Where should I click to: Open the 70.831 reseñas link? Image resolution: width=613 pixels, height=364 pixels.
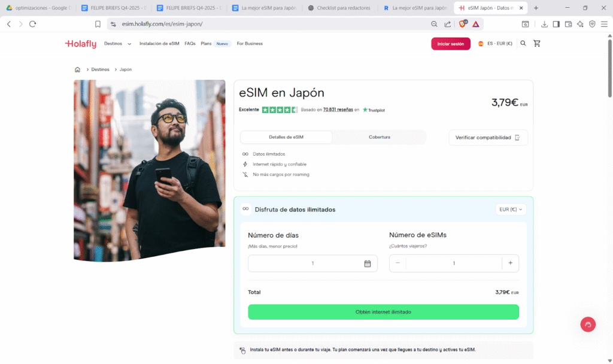338,110
